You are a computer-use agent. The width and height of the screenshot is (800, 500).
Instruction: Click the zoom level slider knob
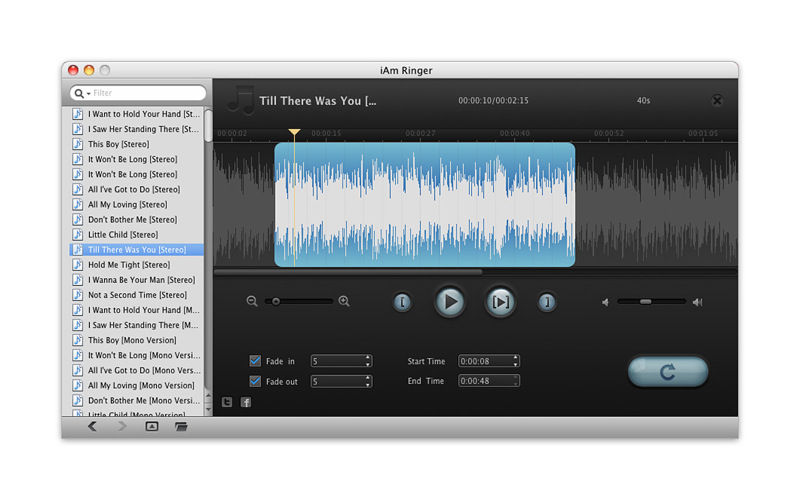pos(276,302)
